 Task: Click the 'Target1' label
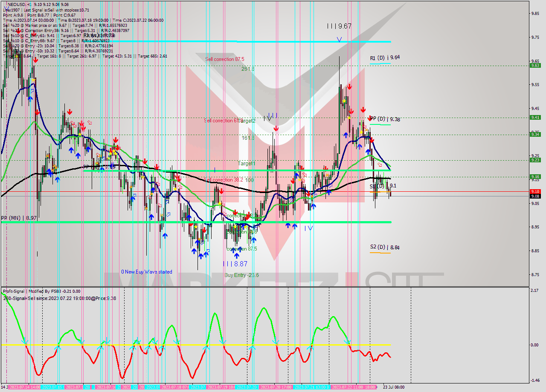tap(247, 164)
